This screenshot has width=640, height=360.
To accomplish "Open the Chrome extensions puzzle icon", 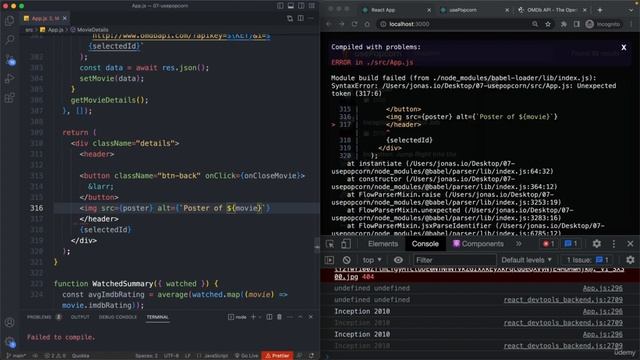I will [x=564, y=24].
